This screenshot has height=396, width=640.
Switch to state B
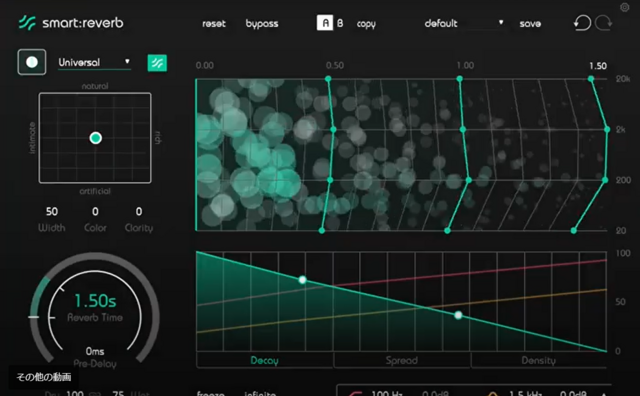(x=340, y=23)
